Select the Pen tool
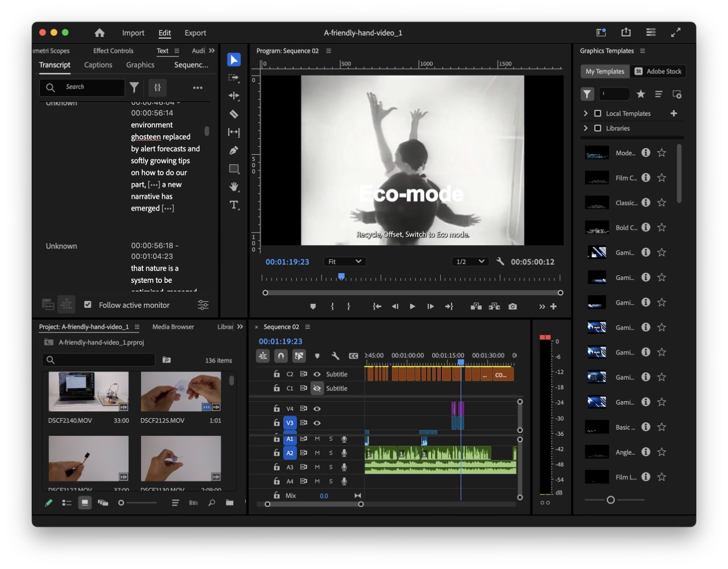Image resolution: width=728 pixels, height=569 pixels. pyautogui.click(x=234, y=150)
